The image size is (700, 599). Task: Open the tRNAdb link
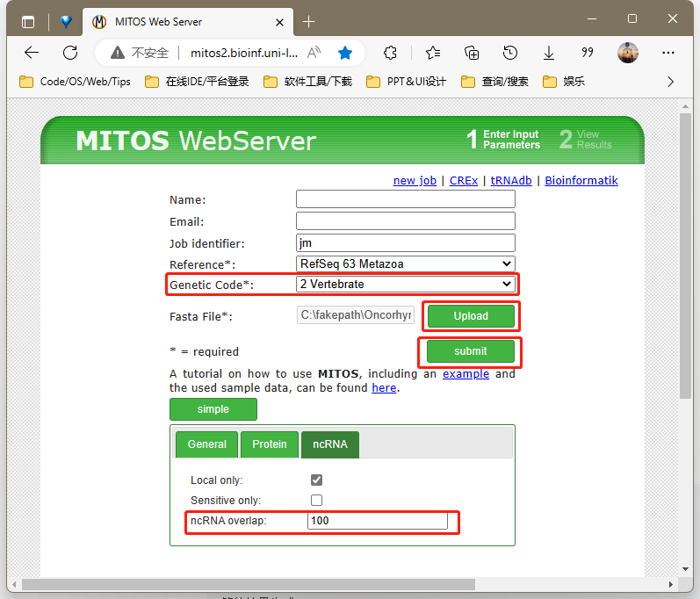(511, 180)
